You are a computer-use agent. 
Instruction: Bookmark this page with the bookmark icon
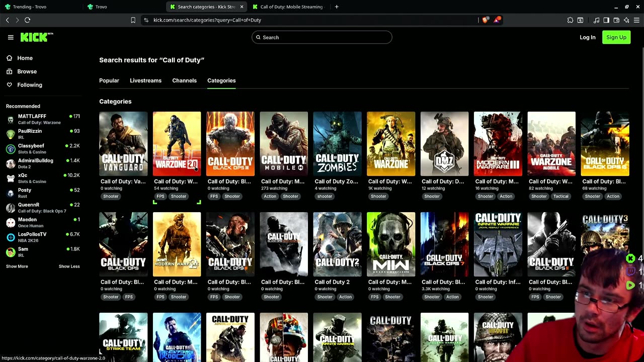(x=133, y=20)
